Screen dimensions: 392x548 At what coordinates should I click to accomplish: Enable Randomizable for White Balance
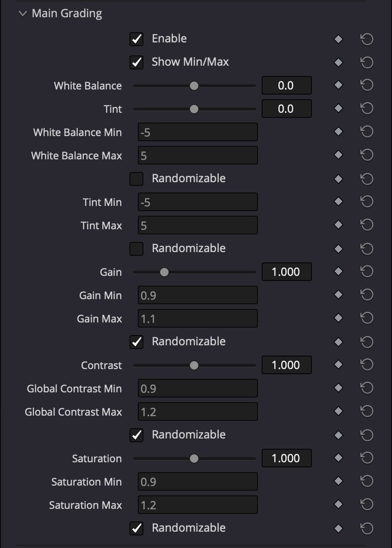136,178
